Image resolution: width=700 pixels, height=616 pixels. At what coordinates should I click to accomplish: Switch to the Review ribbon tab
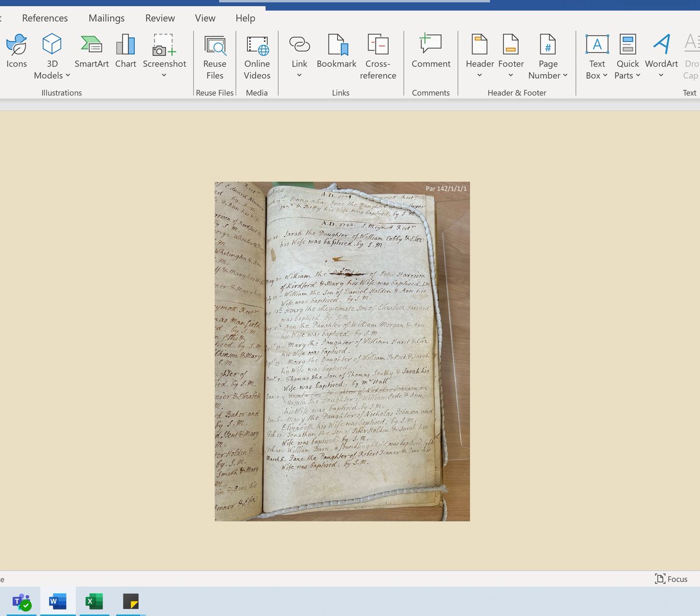click(x=160, y=18)
